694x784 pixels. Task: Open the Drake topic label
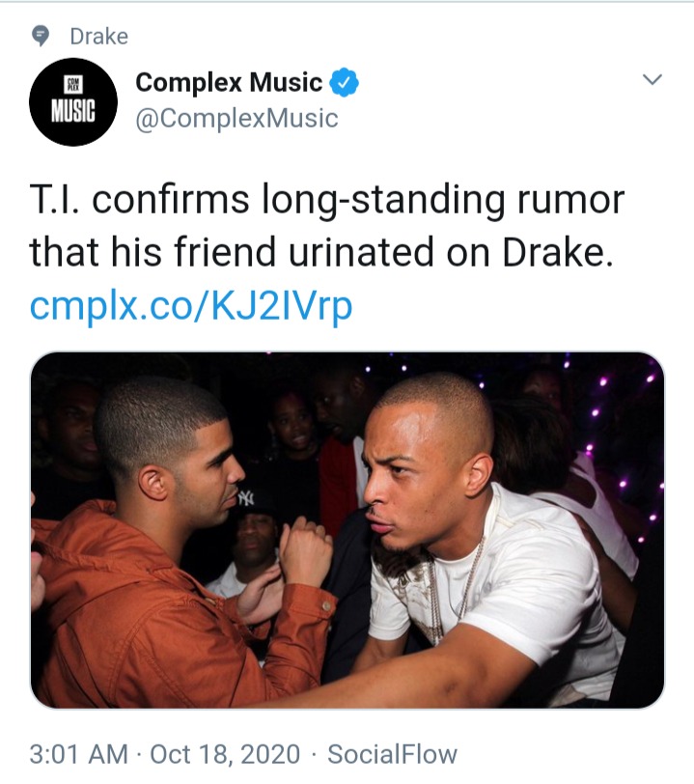pos(99,37)
